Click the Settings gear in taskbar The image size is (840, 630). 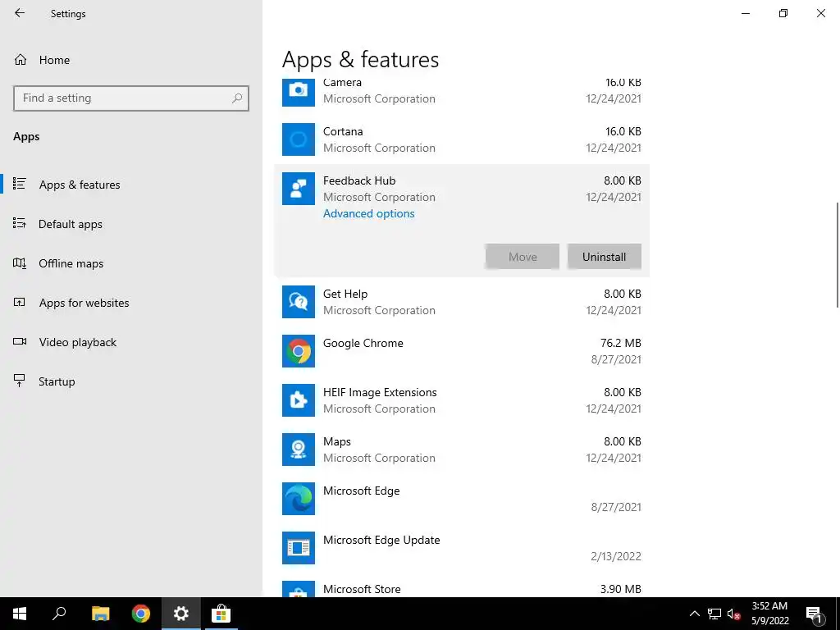point(181,614)
